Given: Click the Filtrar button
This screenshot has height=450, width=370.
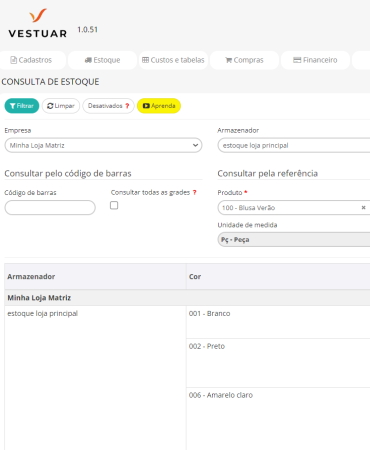Looking at the screenshot, I should (x=22, y=106).
